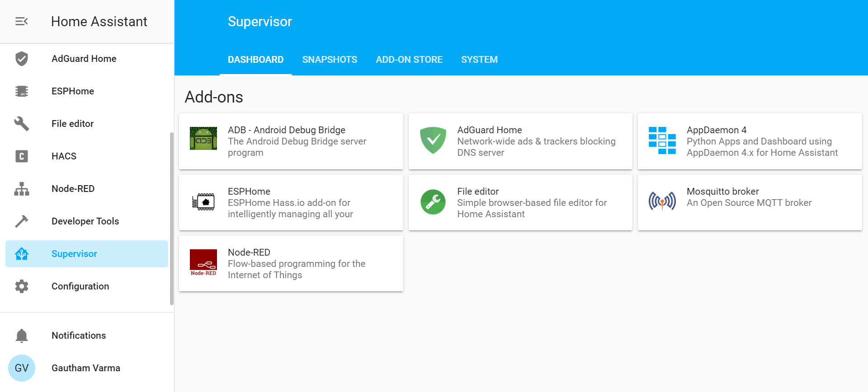This screenshot has width=868, height=392.
Task: Click the AdGuard Home green shield add-on icon
Action: click(x=433, y=140)
